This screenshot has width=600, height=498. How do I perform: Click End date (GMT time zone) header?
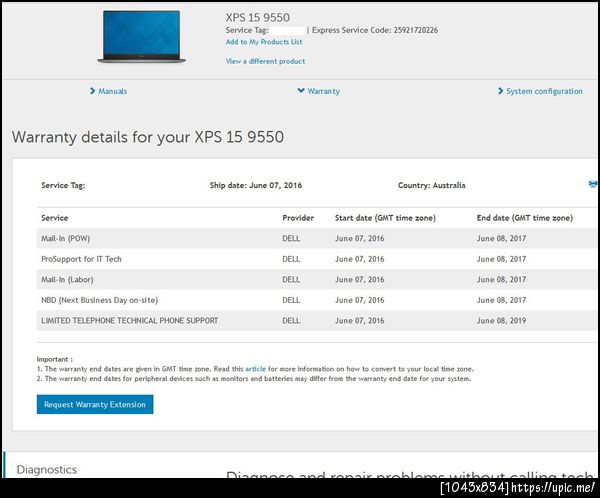(525, 218)
